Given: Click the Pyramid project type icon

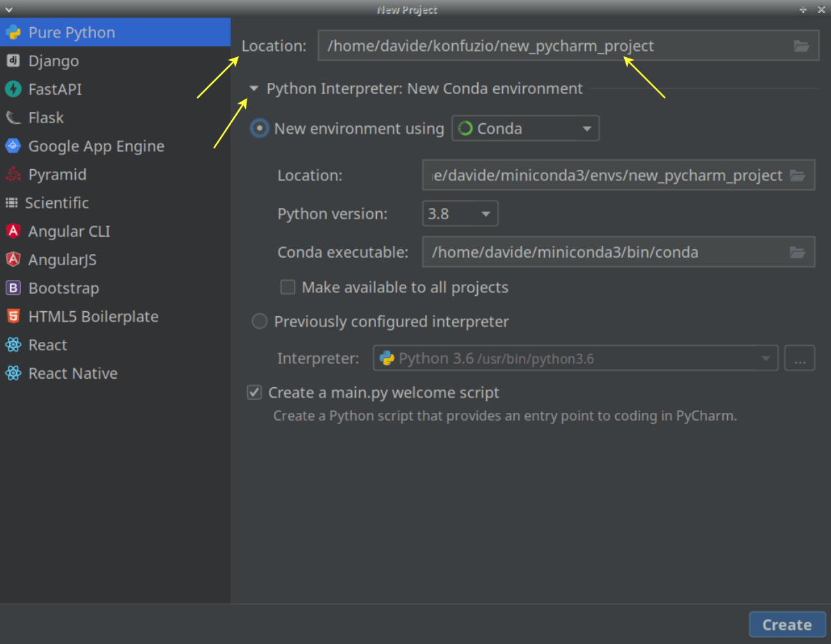Looking at the screenshot, I should (13, 174).
